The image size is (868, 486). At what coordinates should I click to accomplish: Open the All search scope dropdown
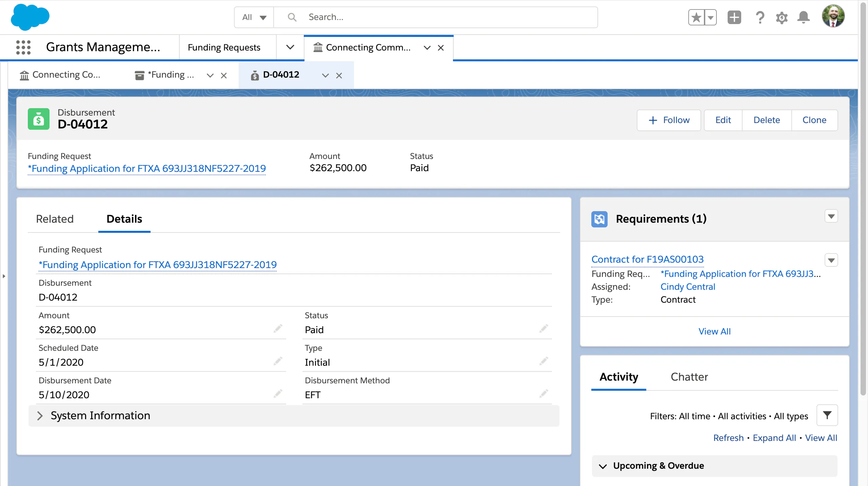[254, 17]
